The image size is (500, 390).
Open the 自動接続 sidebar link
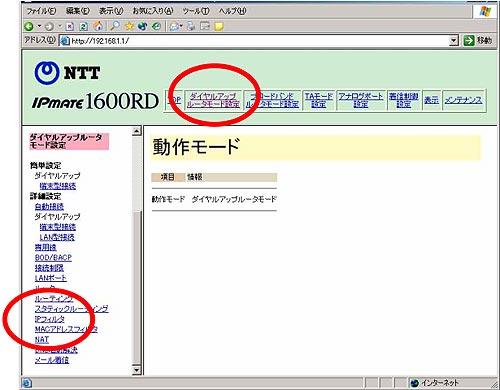tap(49, 207)
